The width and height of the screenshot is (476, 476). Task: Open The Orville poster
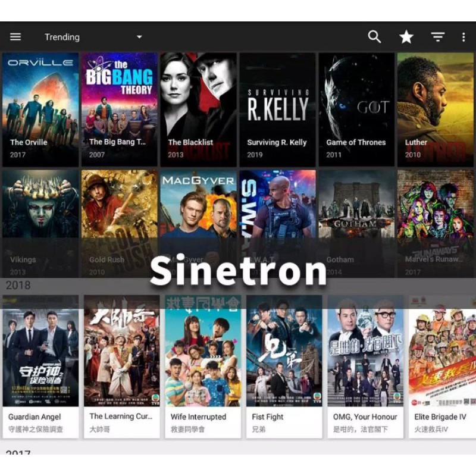pyautogui.click(x=40, y=109)
